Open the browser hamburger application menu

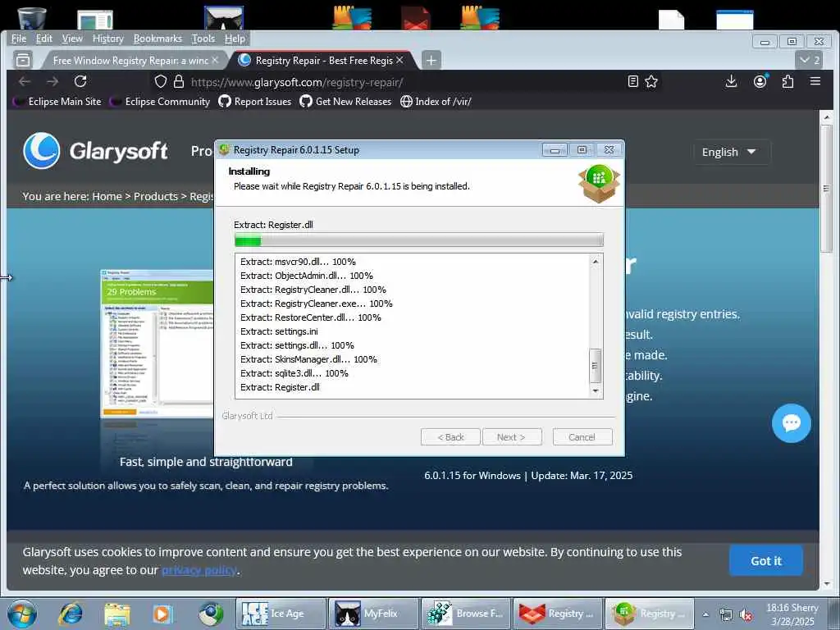point(815,81)
